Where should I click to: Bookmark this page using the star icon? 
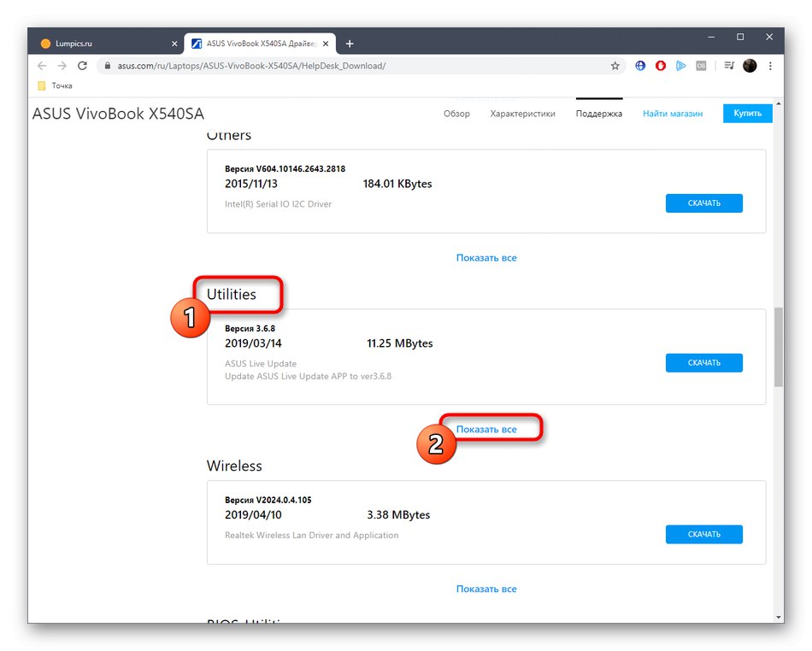click(615, 65)
